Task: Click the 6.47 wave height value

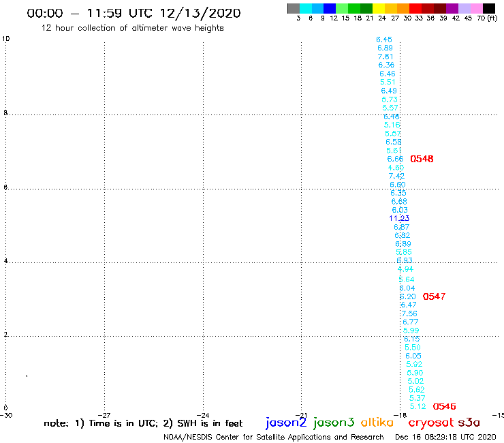Action: click(x=409, y=305)
